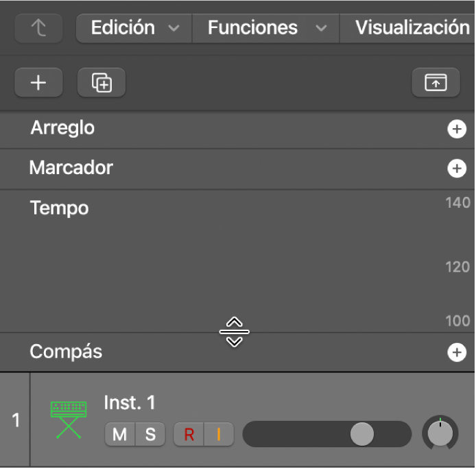
Task: Mute the Inst. 1 track
Action: click(x=119, y=434)
